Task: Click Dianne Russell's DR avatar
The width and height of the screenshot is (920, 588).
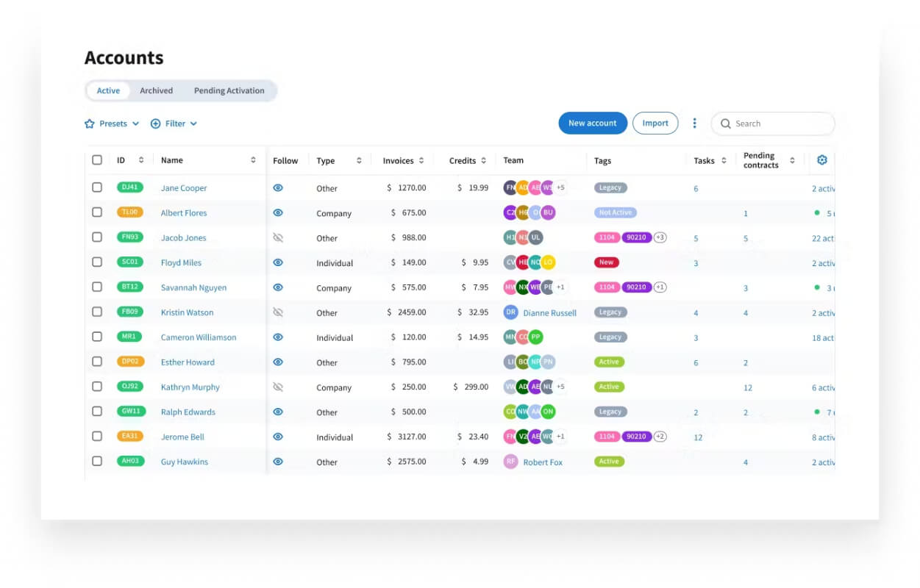Action: click(x=510, y=312)
